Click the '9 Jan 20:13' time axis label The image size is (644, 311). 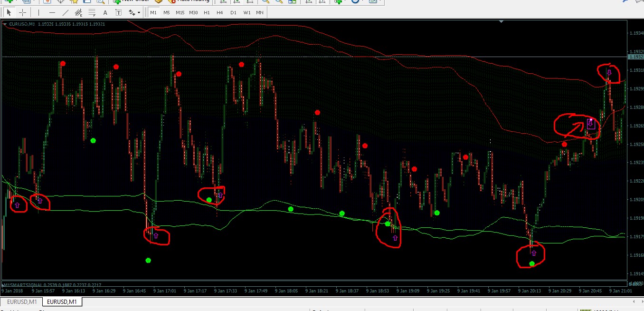(x=530, y=290)
